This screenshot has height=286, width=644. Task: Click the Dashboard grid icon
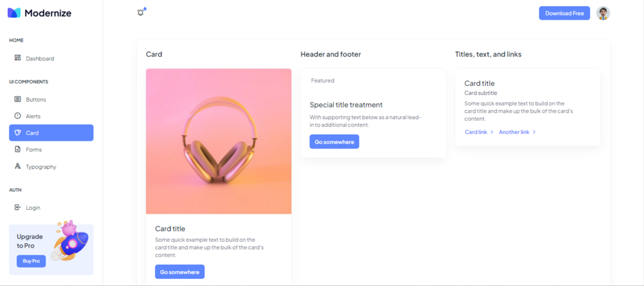17,58
